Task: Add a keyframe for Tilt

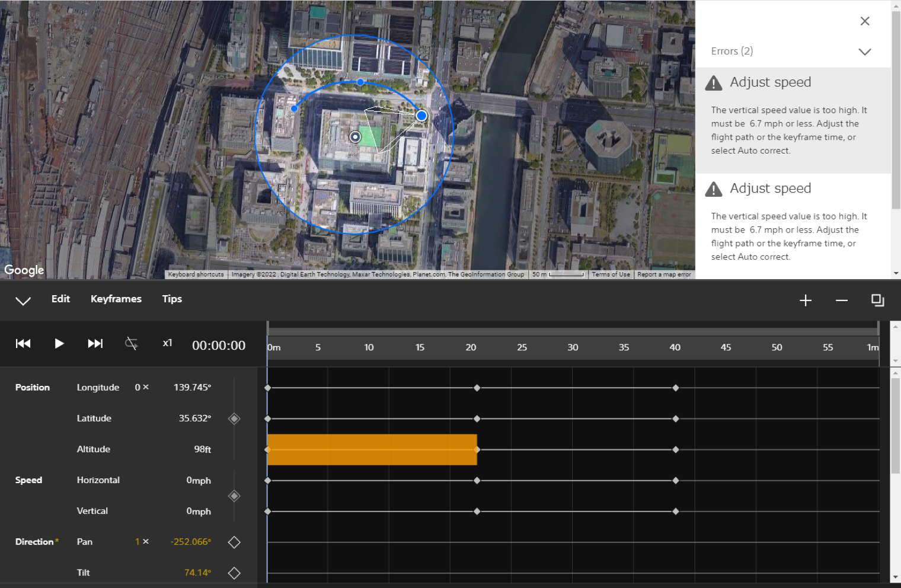Action: pyautogui.click(x=234, y=573)
